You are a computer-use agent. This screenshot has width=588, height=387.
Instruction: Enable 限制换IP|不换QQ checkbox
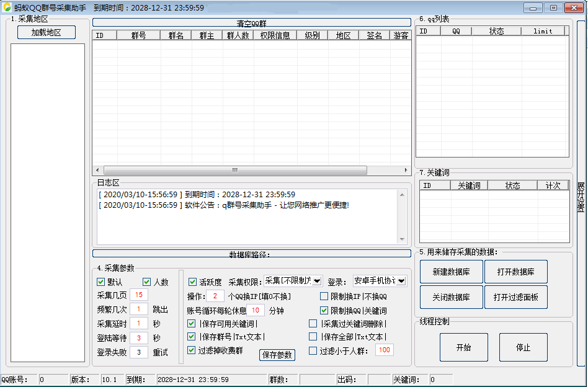[x=324, y=296]
